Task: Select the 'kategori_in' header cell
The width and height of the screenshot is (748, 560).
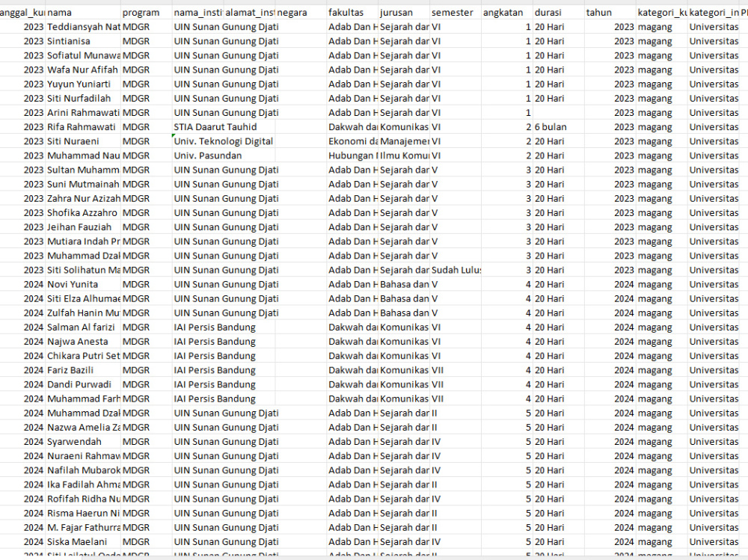Action: [x=713, y=13]
